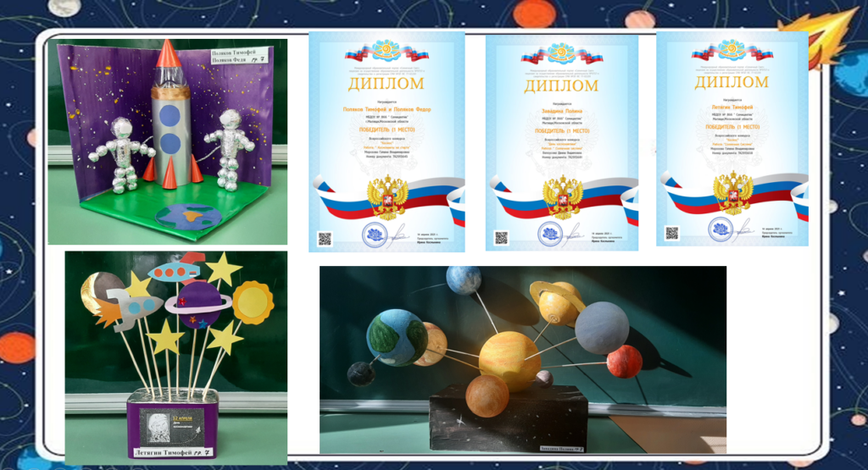Viewport: 868px width, 470px height.
Task: Click the black starry base of the solar system model
Action: point(509,417)
